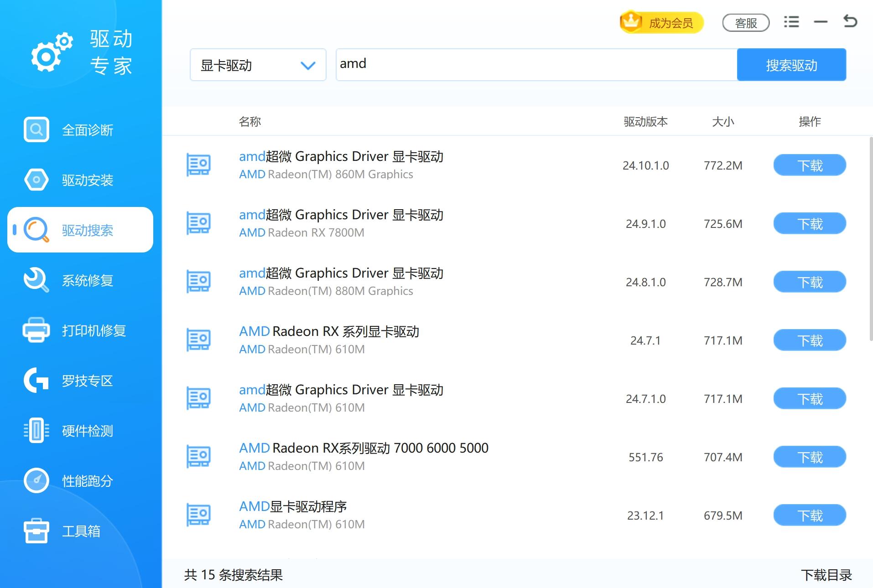Open 工具箱 toolbox icon

tap(36, 531)
